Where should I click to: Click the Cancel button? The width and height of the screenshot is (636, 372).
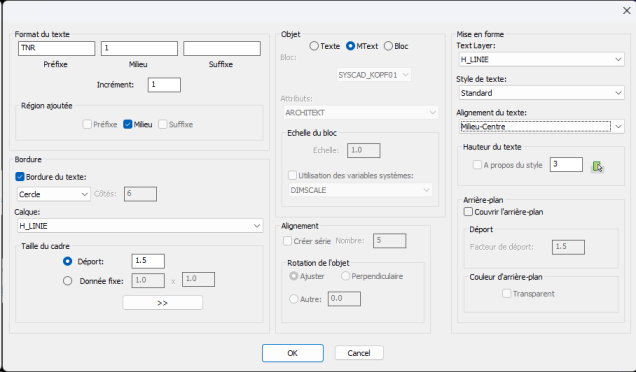(359, 353)
